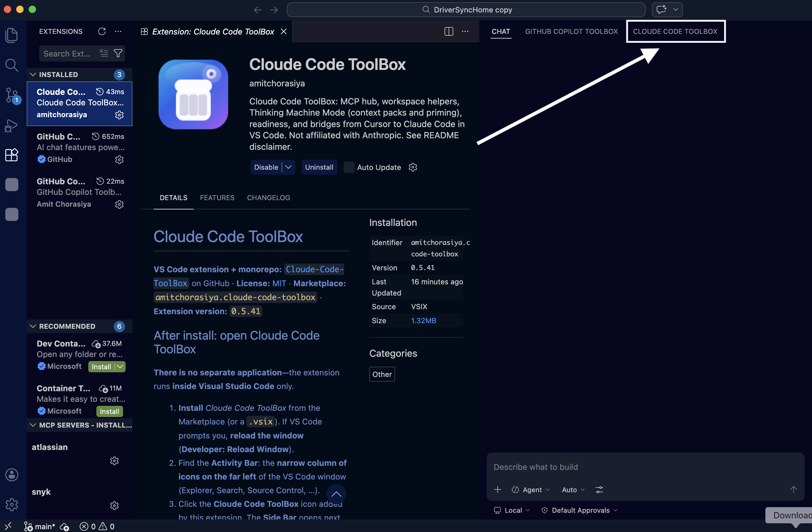Open the Explorer view

point(12,35)
